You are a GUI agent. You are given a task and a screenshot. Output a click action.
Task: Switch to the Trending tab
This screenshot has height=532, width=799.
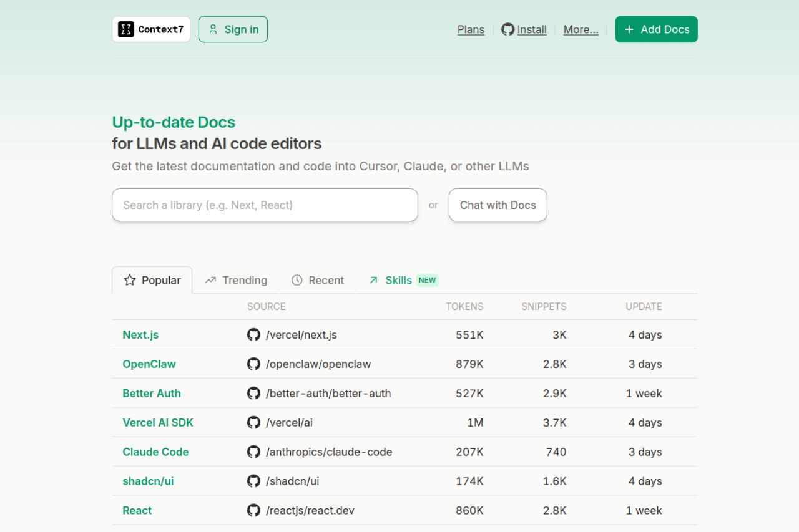pyautogui.click(x=236, y=281)
